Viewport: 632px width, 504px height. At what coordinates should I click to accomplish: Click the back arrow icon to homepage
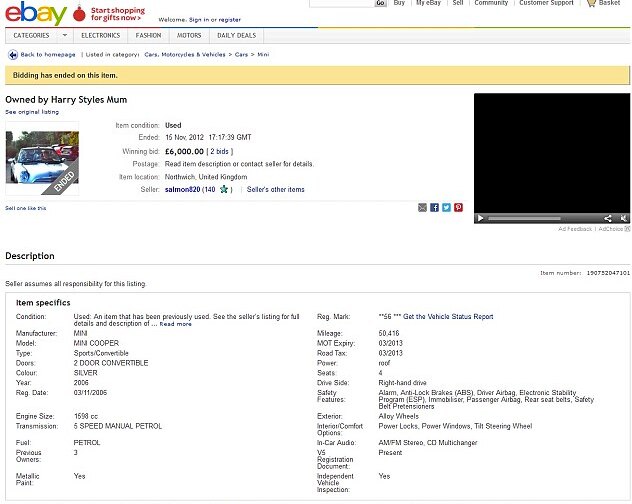[x=13, y=54]
